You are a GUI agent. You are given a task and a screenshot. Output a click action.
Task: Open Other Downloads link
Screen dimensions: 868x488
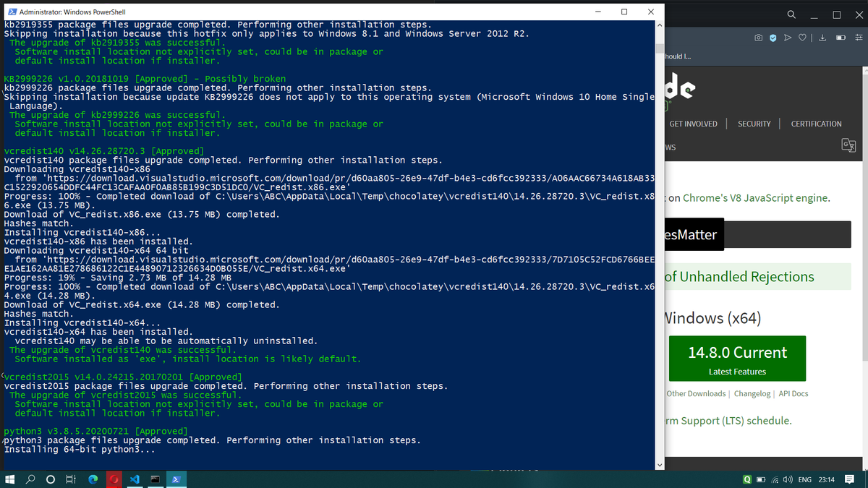click(x=696, y=393)
